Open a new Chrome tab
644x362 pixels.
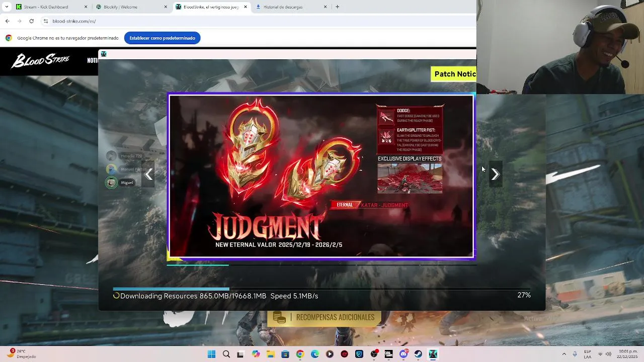337,7
